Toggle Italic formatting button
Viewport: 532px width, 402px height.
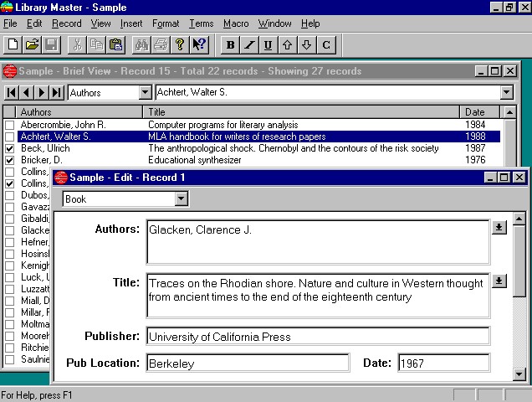click(x=249, y=45)
